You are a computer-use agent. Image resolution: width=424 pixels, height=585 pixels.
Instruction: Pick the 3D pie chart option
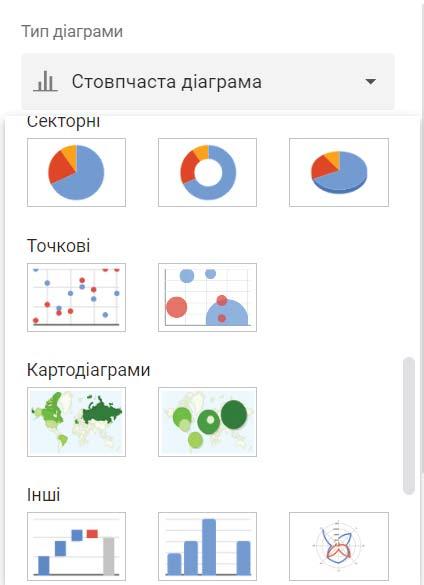click(x=339, y=172)
